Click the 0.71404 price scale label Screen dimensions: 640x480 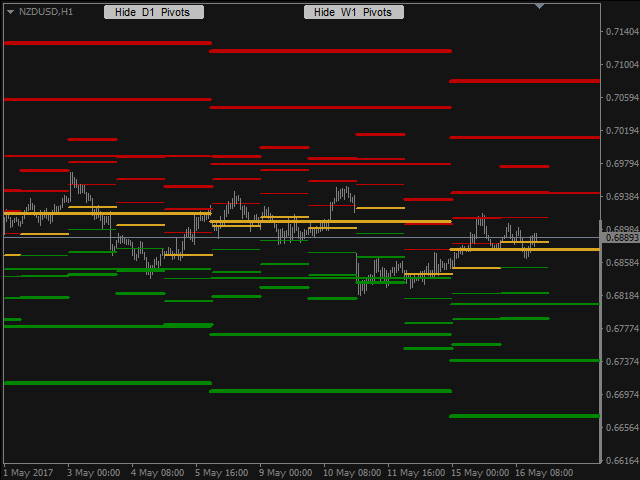[x=622, y=32]
